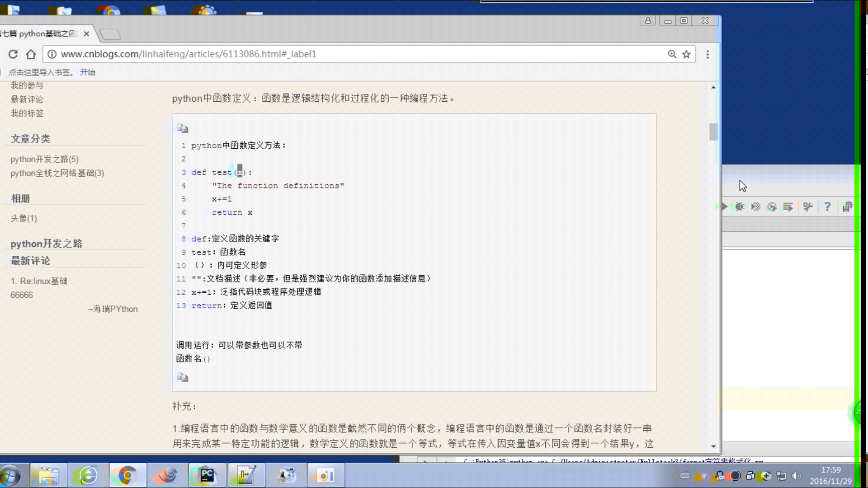
Task: Click the URL address bar field
Action: coord(353,54)
